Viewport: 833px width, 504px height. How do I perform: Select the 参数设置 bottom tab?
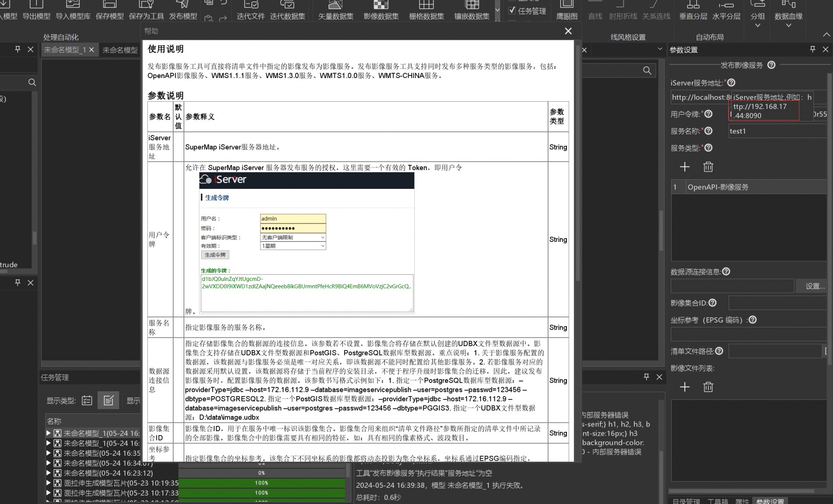click(770, 501)
